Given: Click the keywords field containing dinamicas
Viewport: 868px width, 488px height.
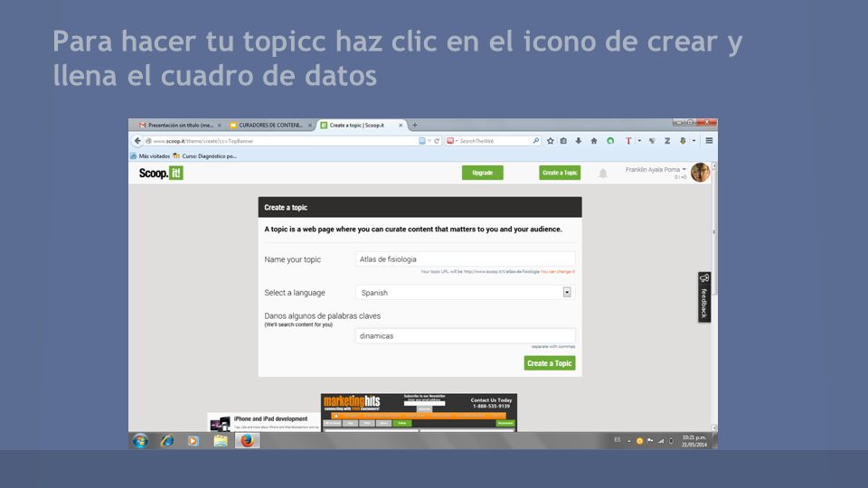Looking at the screenshot, I should coord(465,336).
